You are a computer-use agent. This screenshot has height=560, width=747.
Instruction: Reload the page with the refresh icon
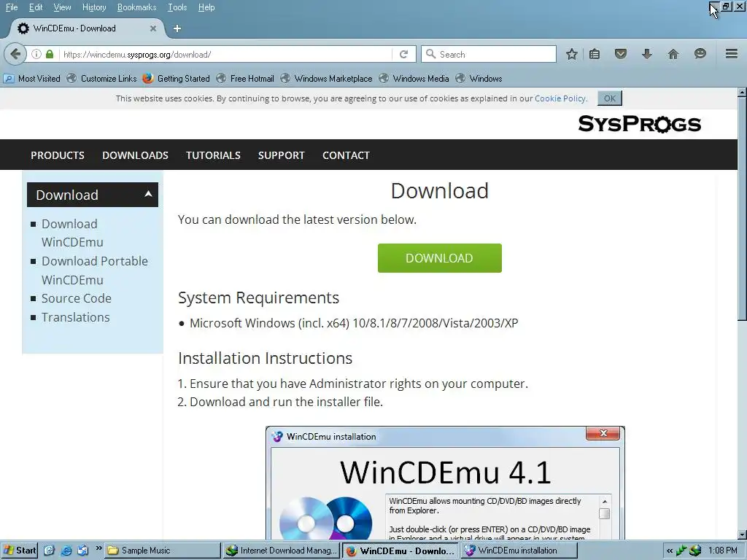(403, 54)
